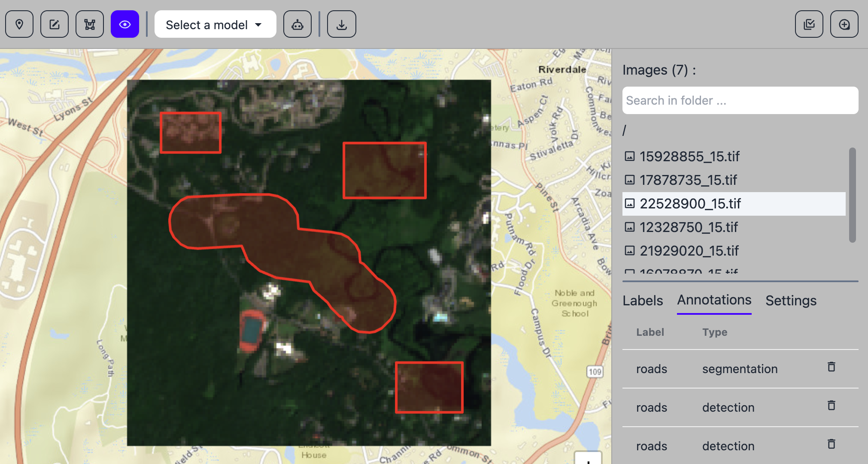Select the highlighted 22528900_15.tif file

pos(734,204)
